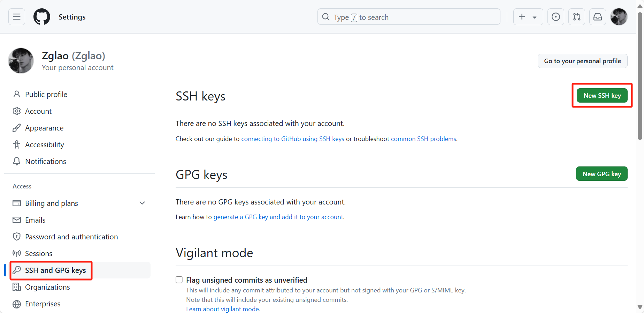Click the New SSH key button
The height and width of the screenshot is (313, 644).
(602, 96)
